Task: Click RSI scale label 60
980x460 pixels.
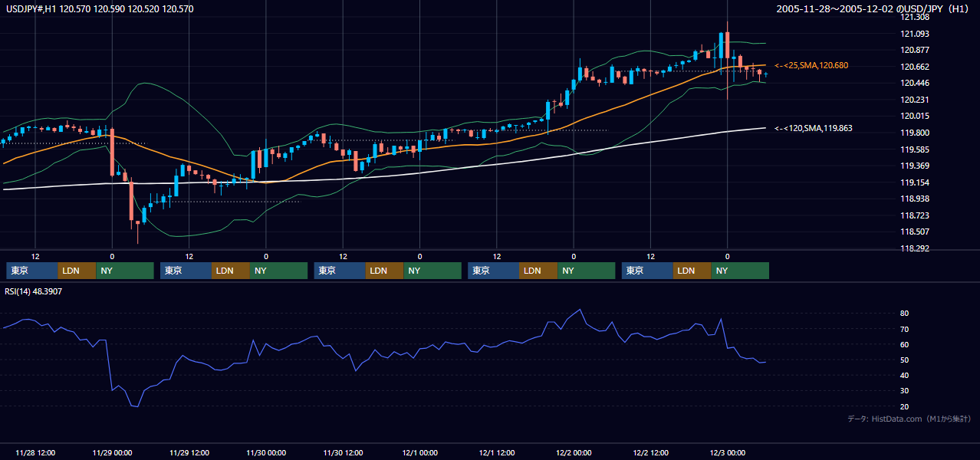Action: point(905,344)
